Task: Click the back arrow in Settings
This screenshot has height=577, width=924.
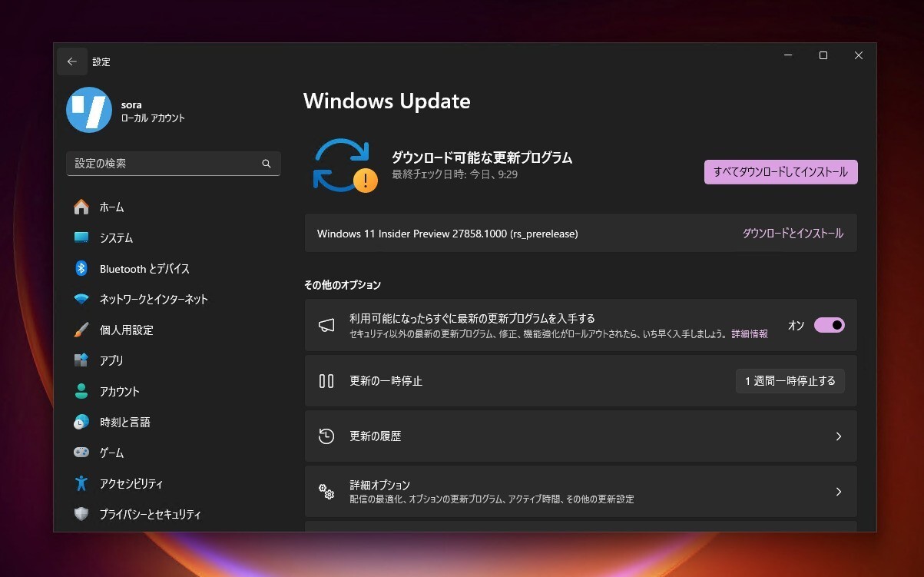Action: tap(72, 61)
